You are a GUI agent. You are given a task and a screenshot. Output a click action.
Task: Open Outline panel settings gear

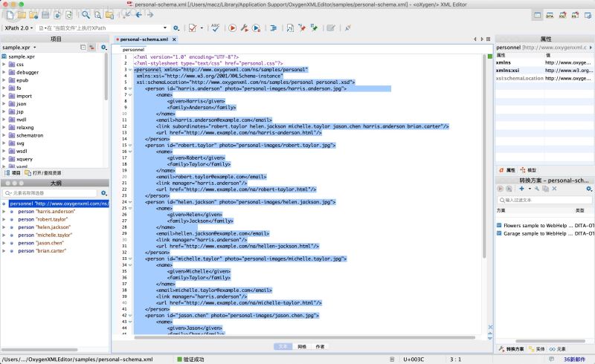[103, 193]
